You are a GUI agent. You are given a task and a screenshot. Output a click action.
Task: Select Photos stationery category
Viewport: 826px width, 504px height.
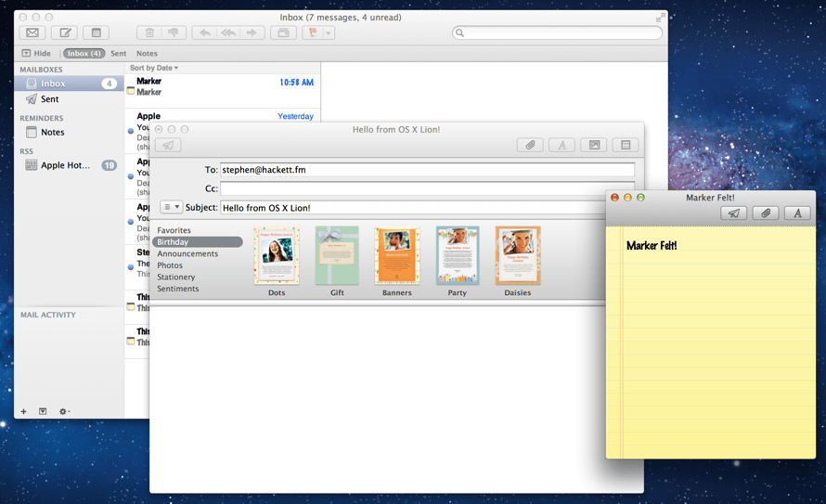point(170,265)
